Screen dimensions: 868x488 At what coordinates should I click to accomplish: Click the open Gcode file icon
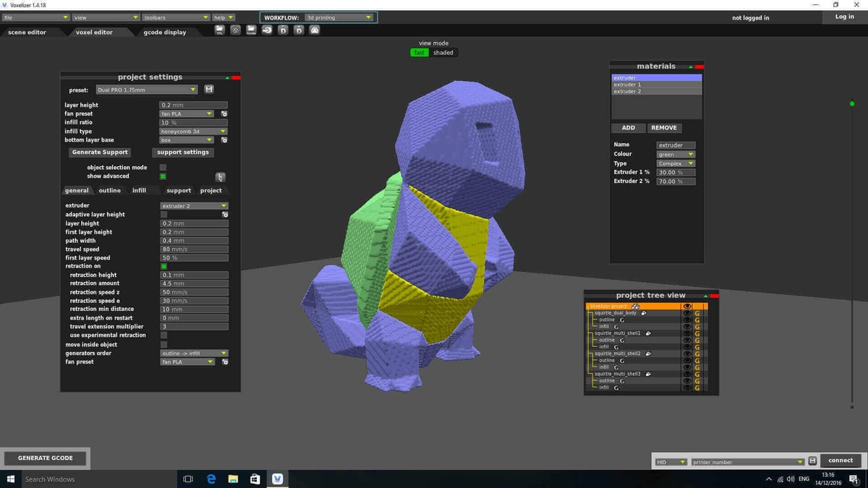tap(251, 30)
